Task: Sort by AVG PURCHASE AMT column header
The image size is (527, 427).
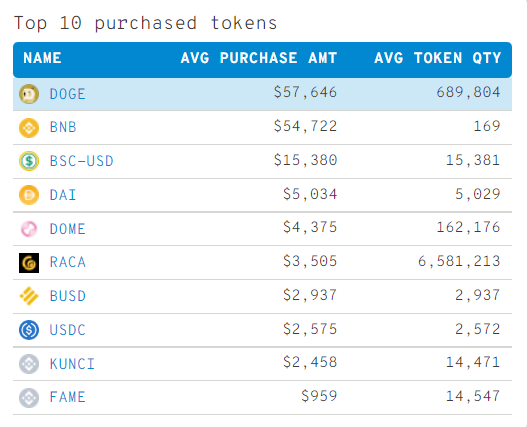Action: tap(259, 58)
